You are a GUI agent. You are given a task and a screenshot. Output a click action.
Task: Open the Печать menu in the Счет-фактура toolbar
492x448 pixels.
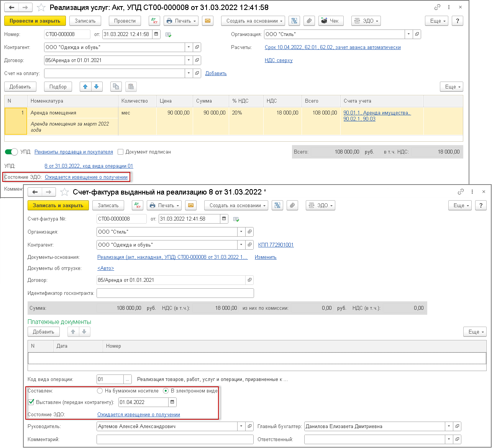click(x=164, y=205)
